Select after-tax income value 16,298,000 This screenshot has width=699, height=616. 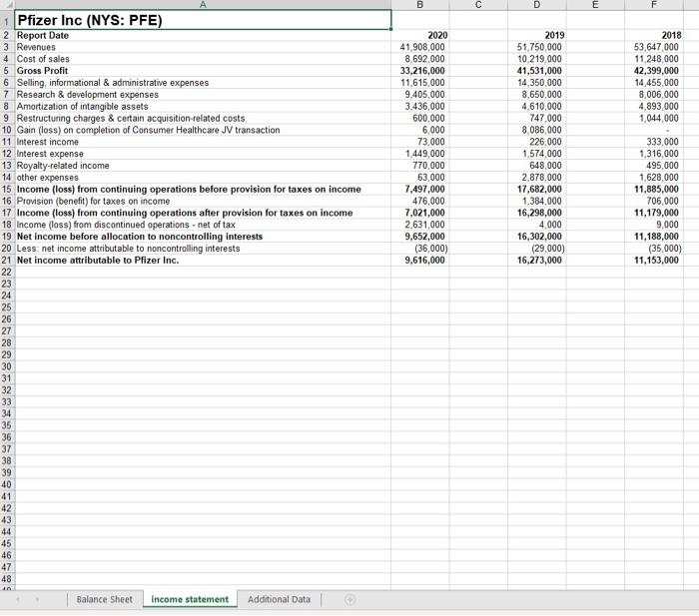click(537, 213)
